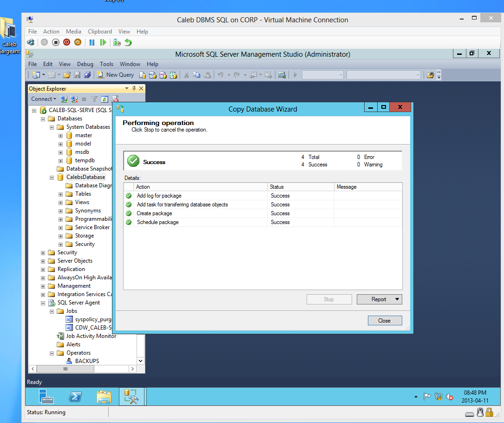Expand the msdb database node
Image resolution: width=504 pixels, height=423 pixels.
coord(60,152)
